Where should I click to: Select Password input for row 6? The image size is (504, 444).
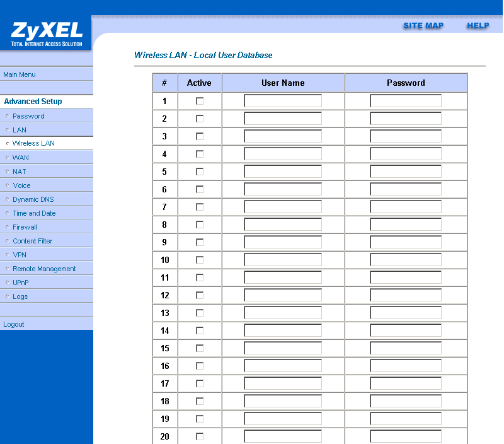[406, 189]
